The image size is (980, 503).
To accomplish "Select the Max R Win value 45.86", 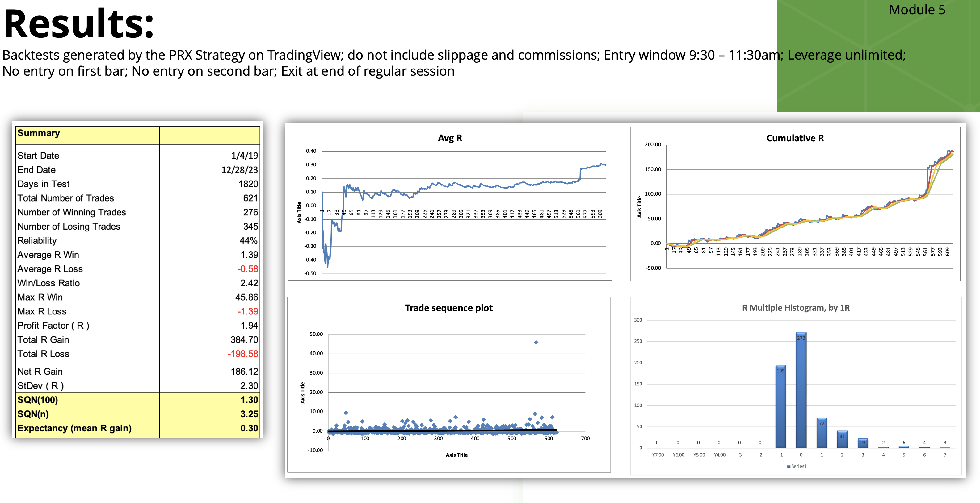I will coord(246,297).
